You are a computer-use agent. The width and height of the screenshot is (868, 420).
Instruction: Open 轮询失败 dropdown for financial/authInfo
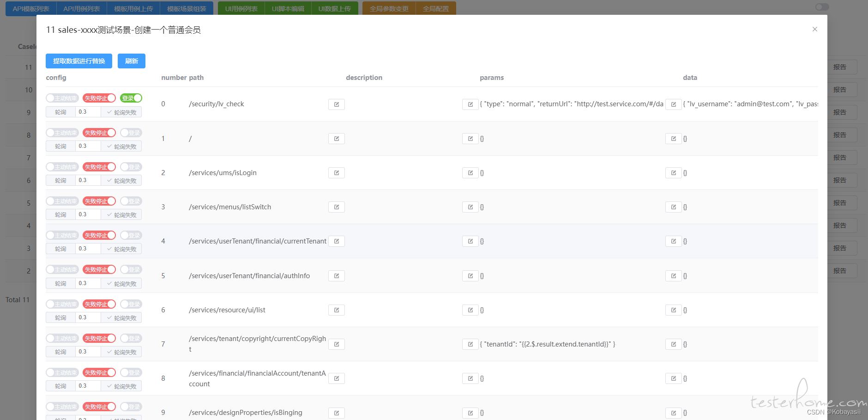tap(121, 284)
